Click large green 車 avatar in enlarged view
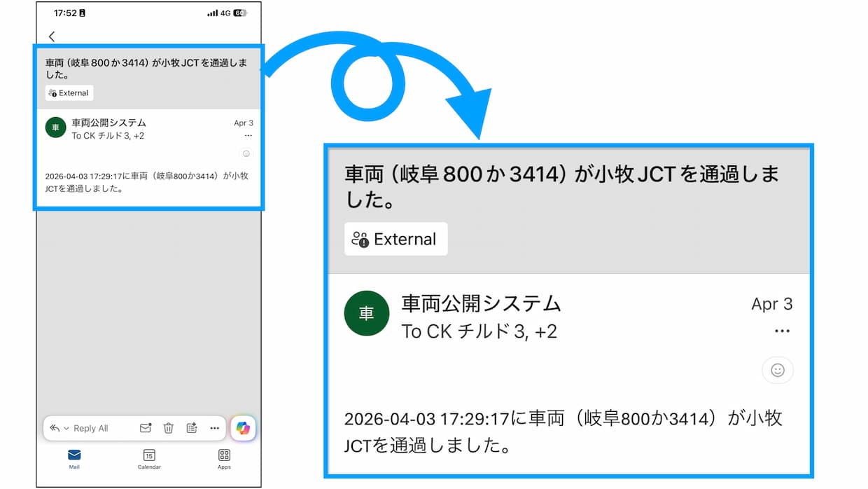Viewport: 868px width, 489px height. (366, 313)
